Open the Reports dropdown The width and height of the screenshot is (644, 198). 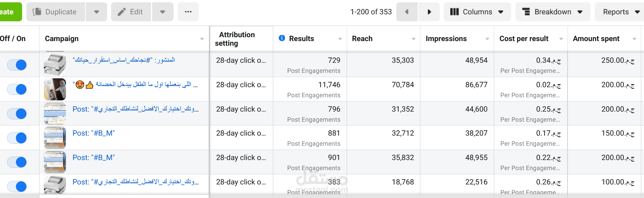pos(621,12)
